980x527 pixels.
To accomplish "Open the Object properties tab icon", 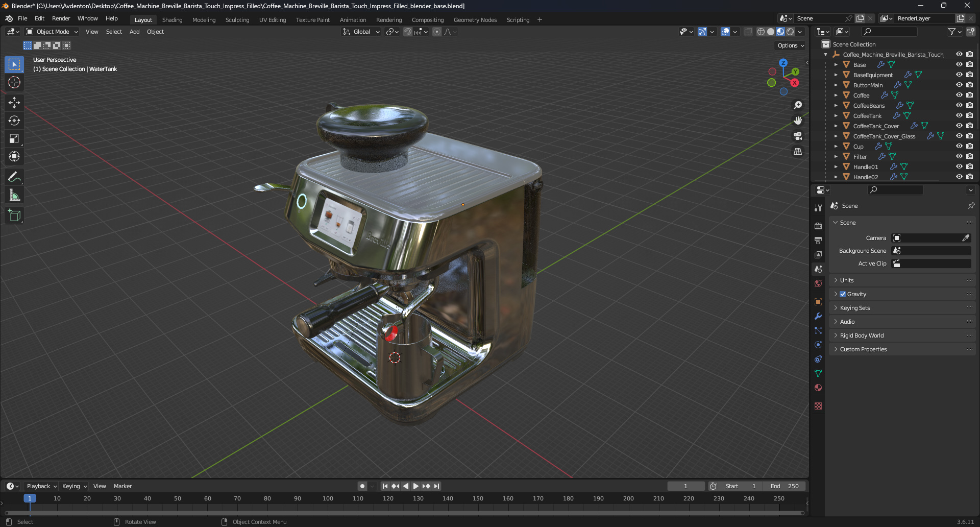I will pyautogui.click(x=818, y=302).
